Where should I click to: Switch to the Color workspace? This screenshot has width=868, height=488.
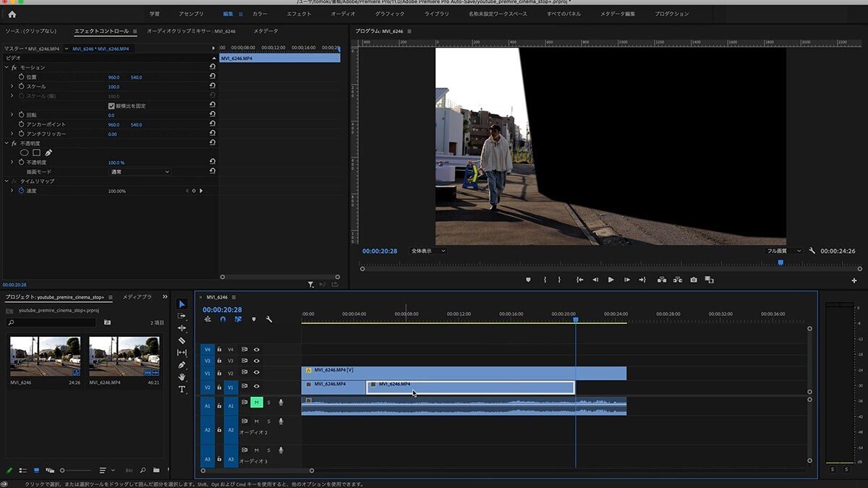260,14
